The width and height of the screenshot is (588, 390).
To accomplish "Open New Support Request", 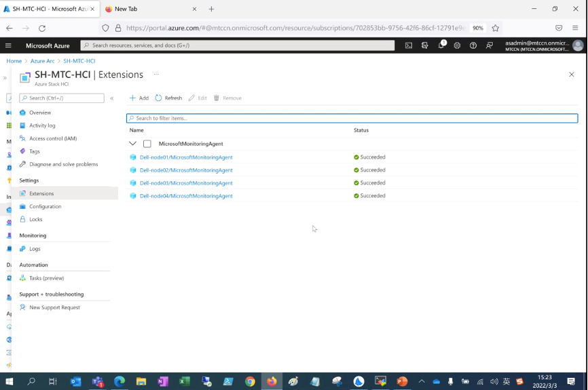I will pos(54,307).
